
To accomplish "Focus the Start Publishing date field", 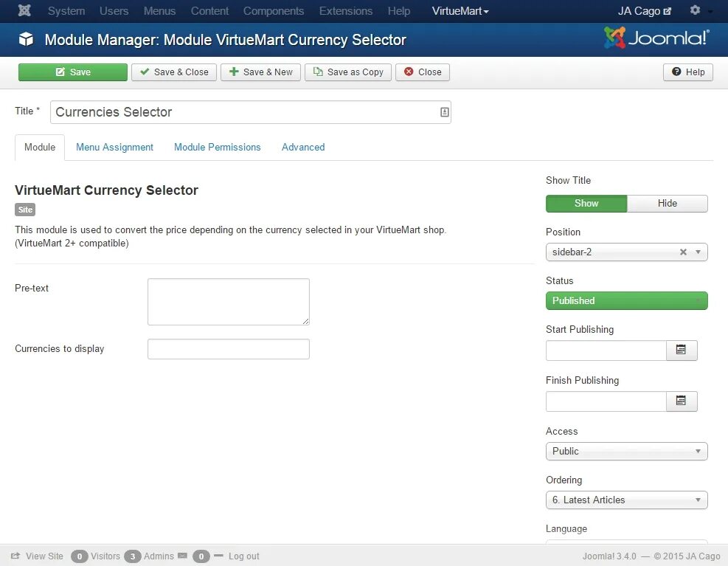I will (x=606, y=351).
